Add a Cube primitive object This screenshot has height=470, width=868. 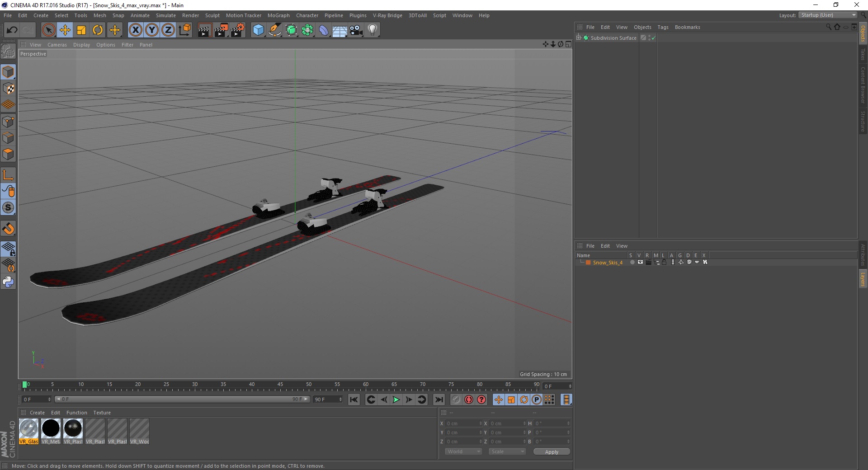(x=258, y=30)
